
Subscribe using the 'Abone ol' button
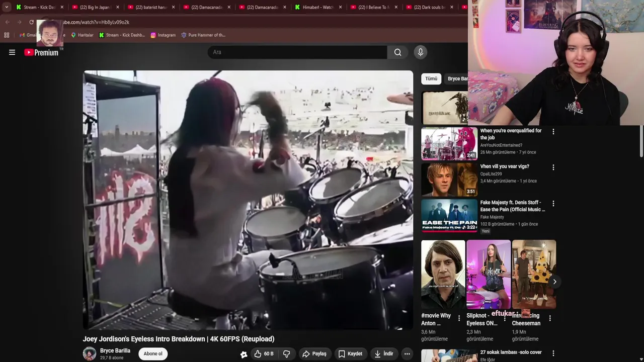pos(153,354)
